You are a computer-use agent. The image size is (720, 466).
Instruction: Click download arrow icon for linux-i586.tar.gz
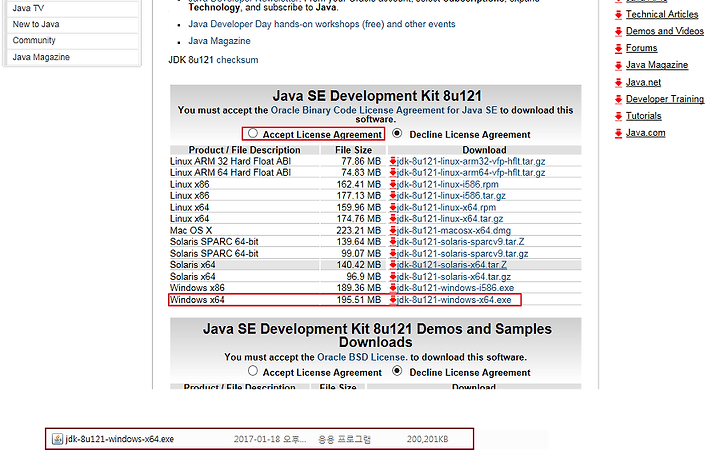393,196
